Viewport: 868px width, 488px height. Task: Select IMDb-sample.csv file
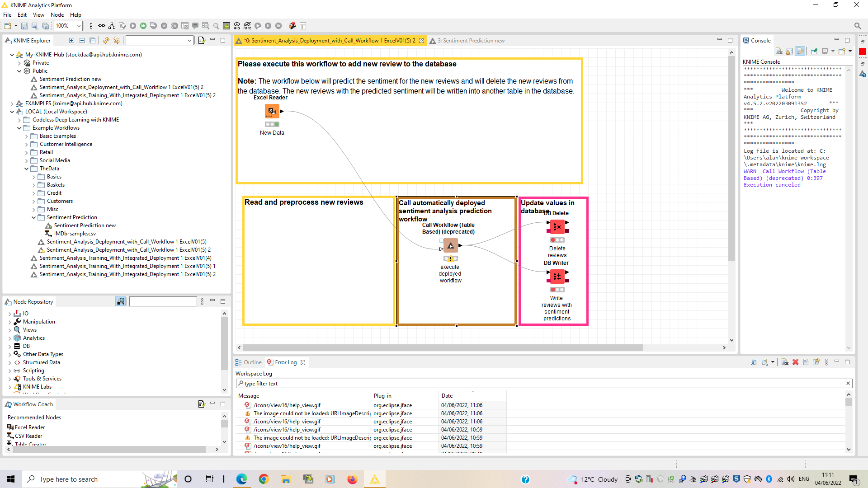pos(75,234)
